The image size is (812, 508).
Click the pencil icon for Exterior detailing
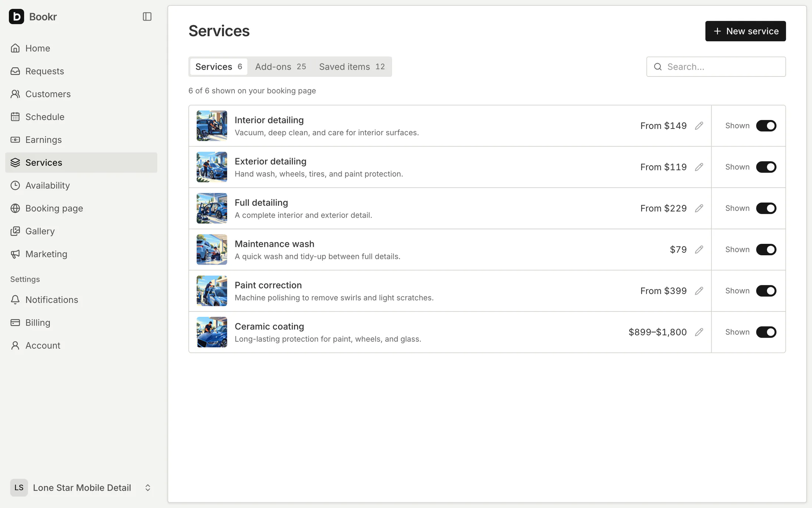(x=699, y=167)
